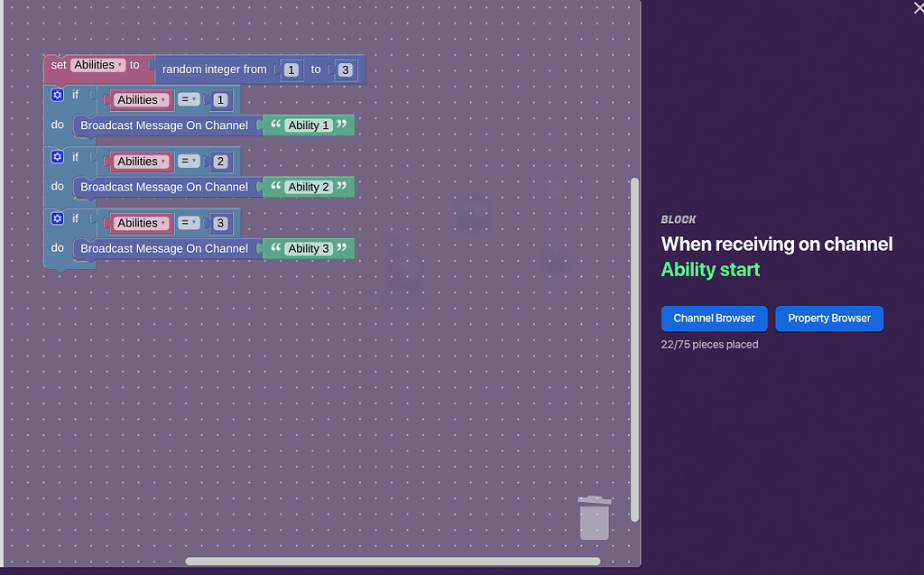
Task: Open gear settings on the first if block
Action: 57,95
